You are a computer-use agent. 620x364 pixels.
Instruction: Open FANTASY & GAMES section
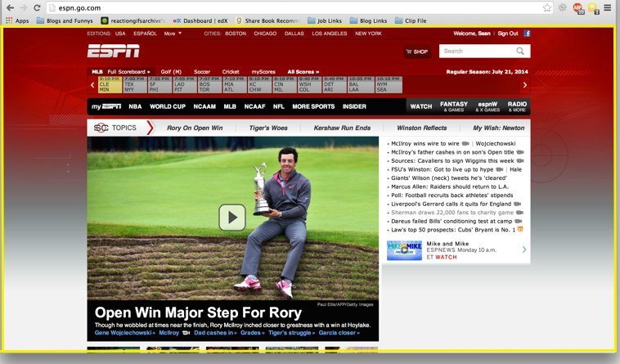[x=454, y=106]
